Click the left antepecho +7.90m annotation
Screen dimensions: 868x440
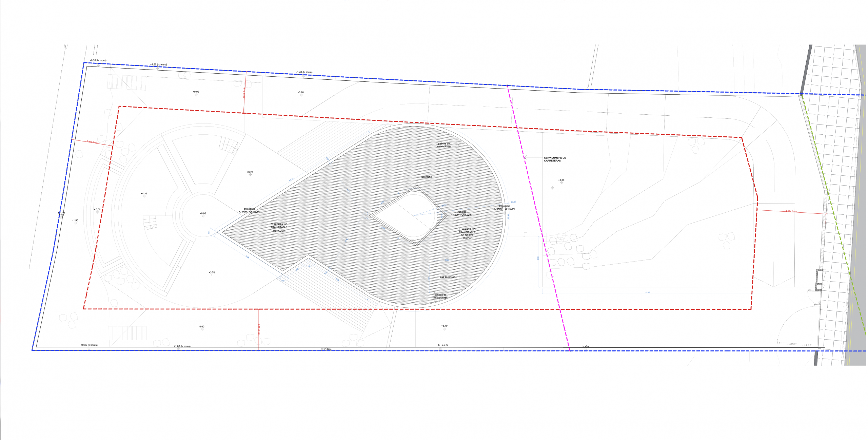tap(249, 210)
